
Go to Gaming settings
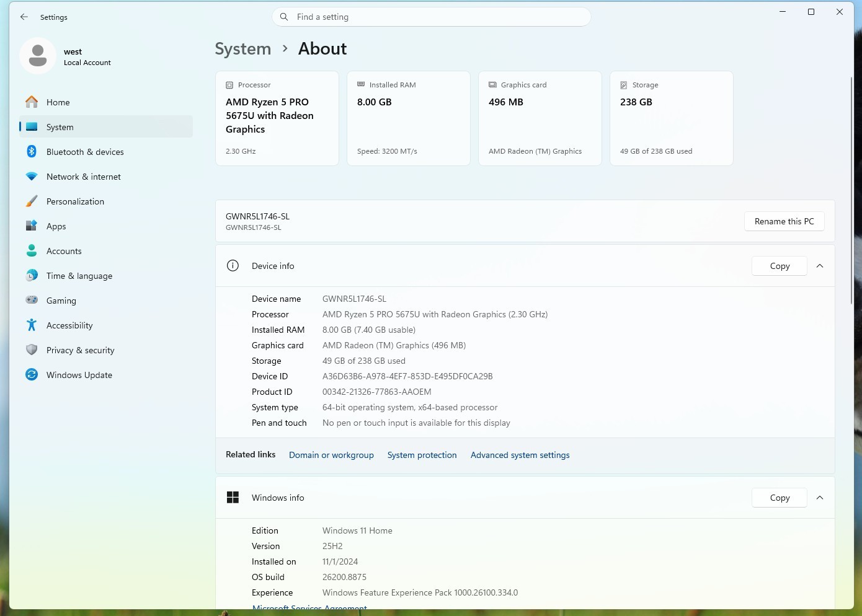(x=106, y=301)
